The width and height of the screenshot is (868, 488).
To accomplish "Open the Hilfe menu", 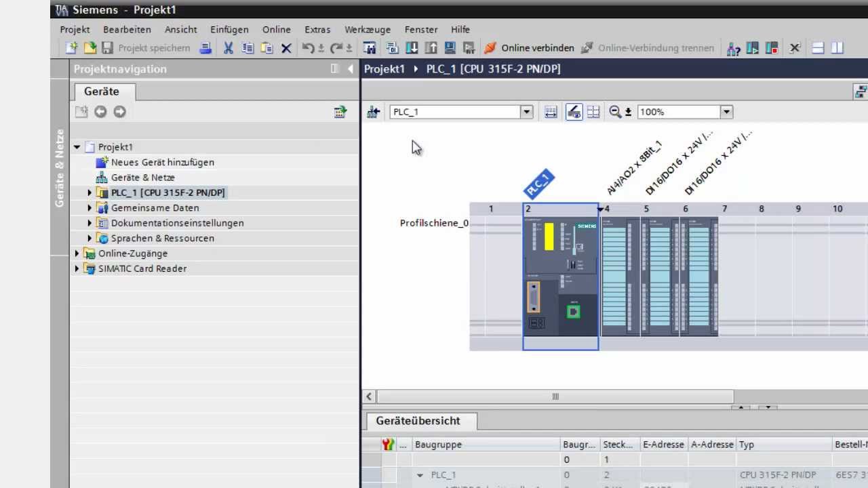I will pos(460,29).
